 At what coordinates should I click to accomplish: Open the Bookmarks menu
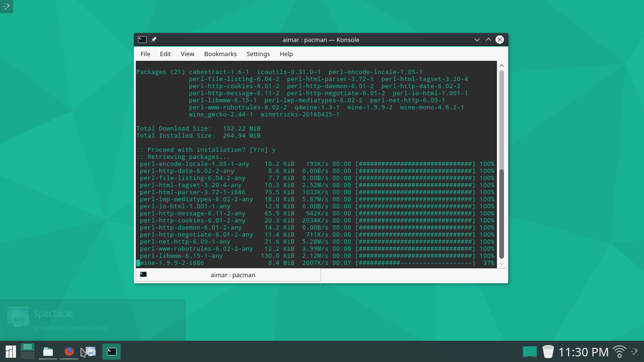(220, 54)
